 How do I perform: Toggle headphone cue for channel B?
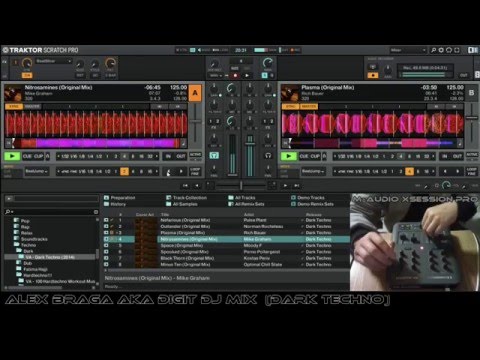pos(268,156)
